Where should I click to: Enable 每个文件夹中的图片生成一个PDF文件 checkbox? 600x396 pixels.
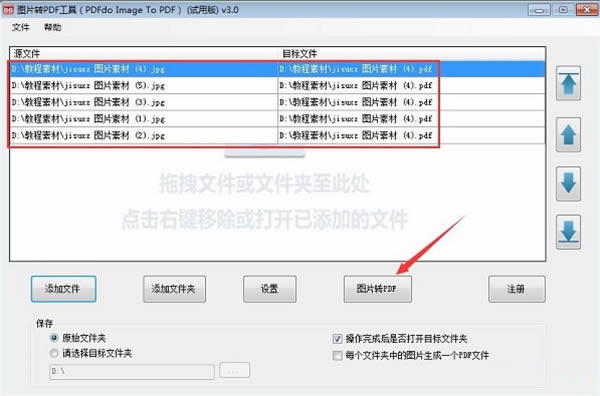coord(337,355)
